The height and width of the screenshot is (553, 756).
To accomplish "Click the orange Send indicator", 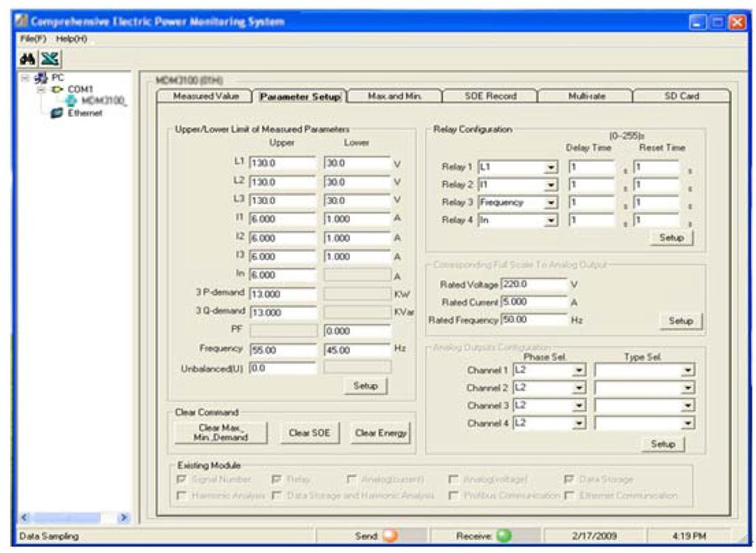I will coord(390,535).
